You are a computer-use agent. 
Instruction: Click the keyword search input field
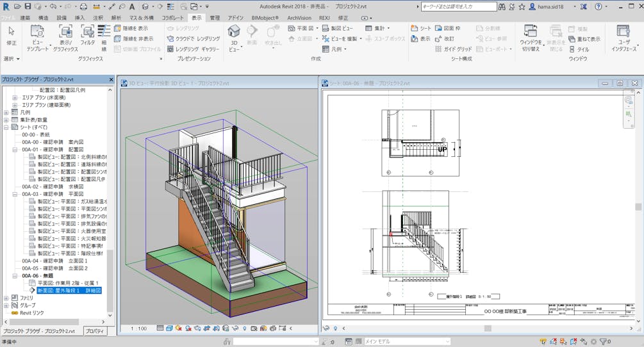(x=458, y=6)
